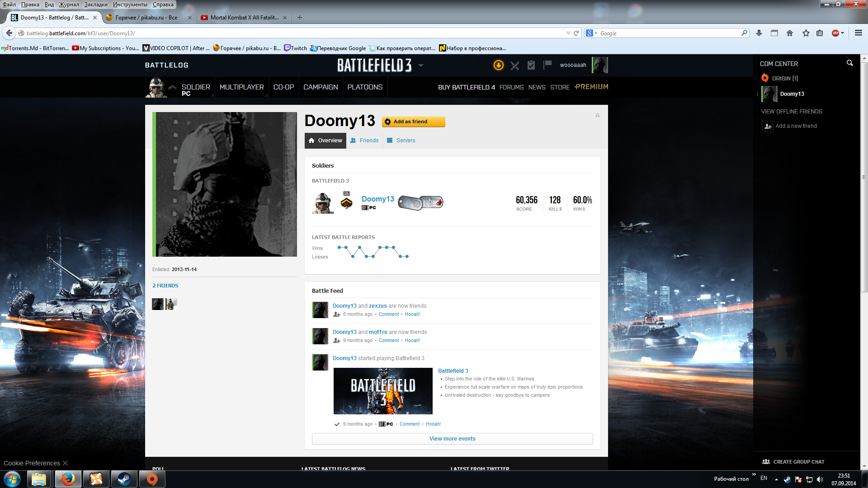868x488 pixels.
Task: Open the Закладки menu
Action: tap(96, 5)
